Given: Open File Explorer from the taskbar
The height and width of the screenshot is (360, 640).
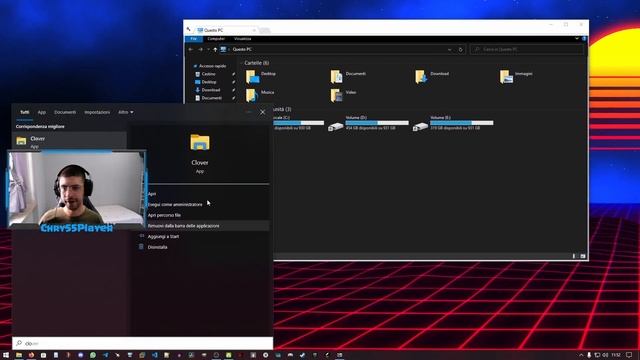Looking at the screenshot, I should [x=19, y=355].
